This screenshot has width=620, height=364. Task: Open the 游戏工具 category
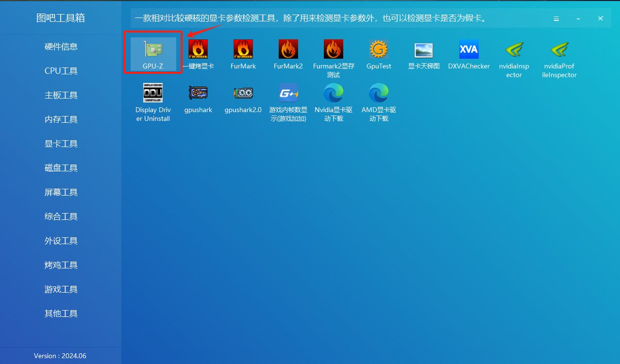tap(61, 289)
